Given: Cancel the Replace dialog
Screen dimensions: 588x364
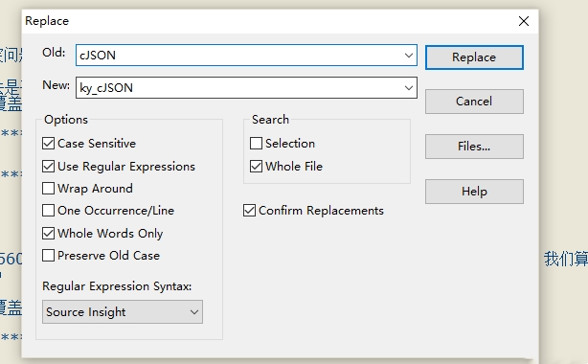Looking at the screenshot, I should (474, 102).
